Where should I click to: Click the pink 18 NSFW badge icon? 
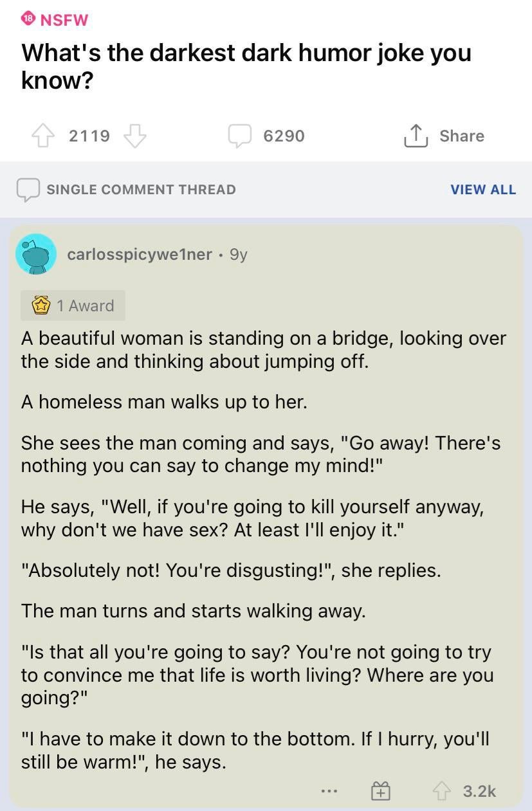click(27, 19)
